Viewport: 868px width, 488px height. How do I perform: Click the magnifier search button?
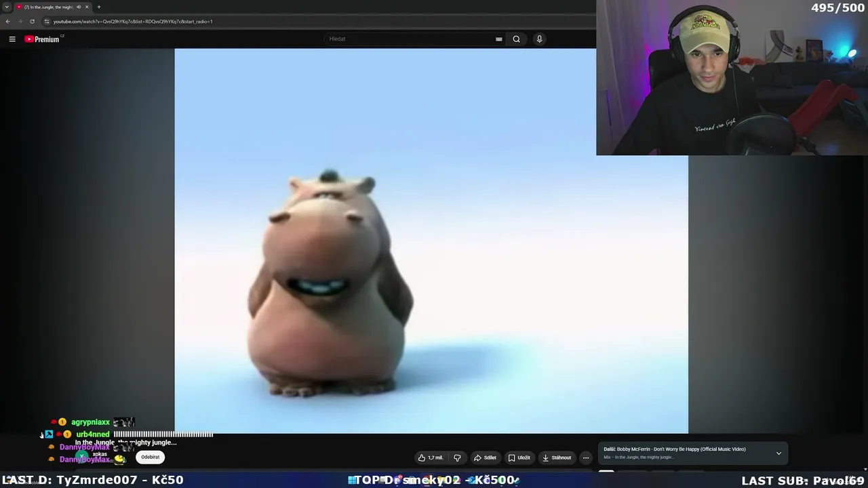pos(517,39)
